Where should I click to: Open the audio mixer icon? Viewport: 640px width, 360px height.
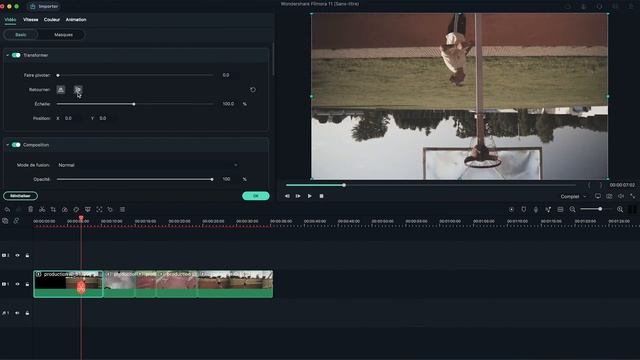[x=548, y=209]
